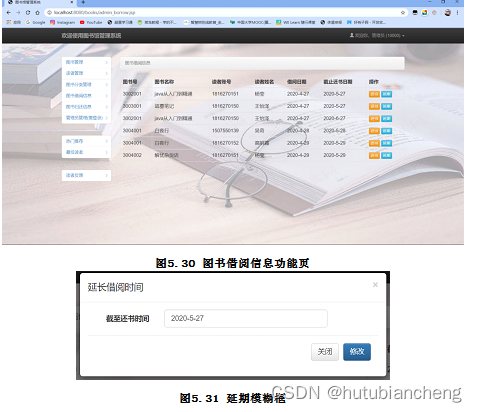
Task: Select the borrow date cell 2020-4-28
Action: 298,131
